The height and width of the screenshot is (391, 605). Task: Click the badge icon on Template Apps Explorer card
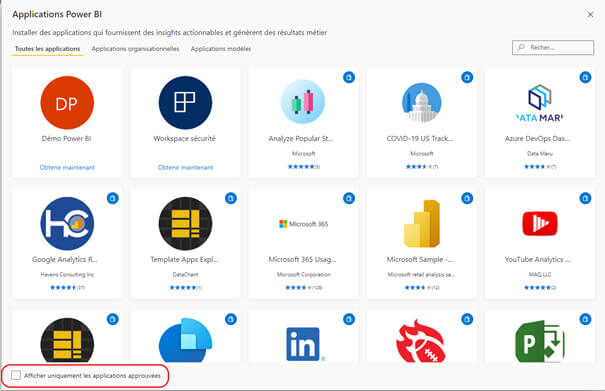(231, 198)
